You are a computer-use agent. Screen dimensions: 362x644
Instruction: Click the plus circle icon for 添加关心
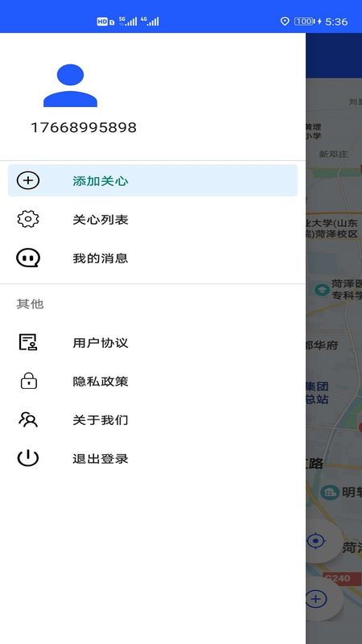point(28,180)
